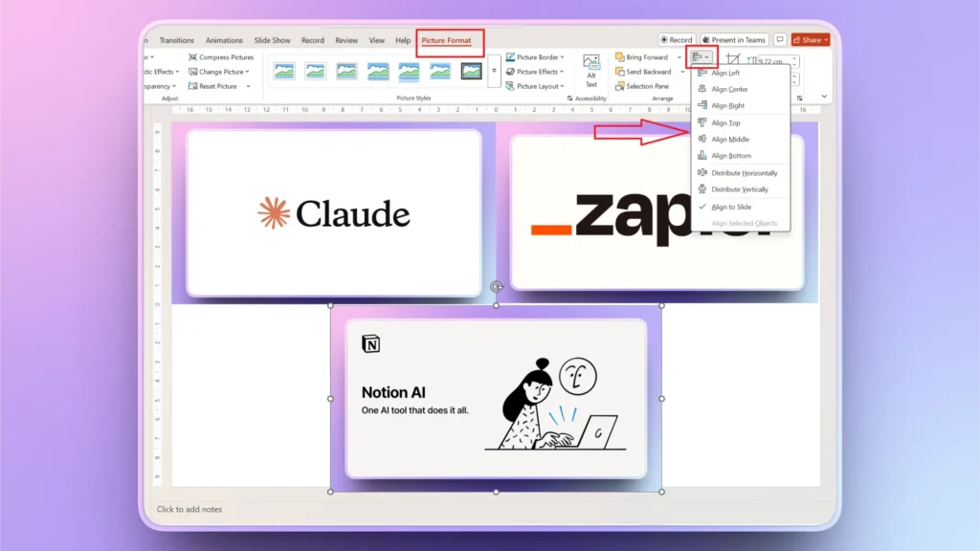Open the Size group dialog launcher
Screen dimensions: 980x551
tap(799, 99)
